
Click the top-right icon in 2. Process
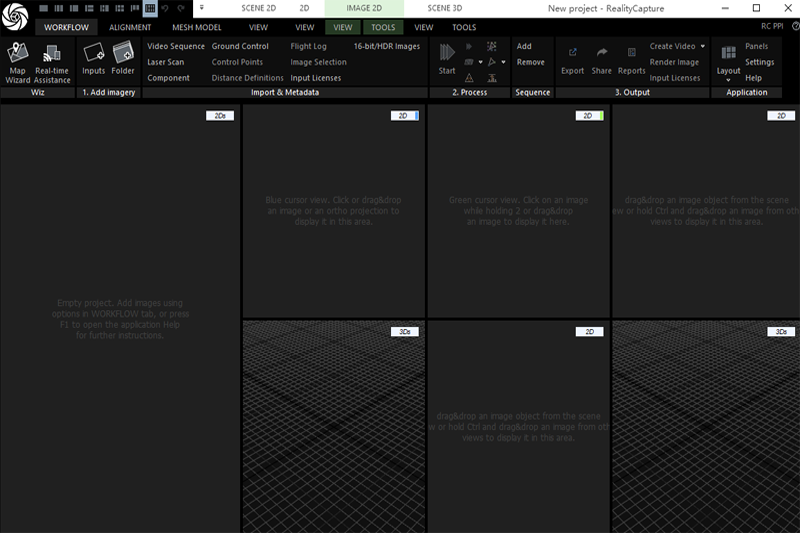click(492, 46)
